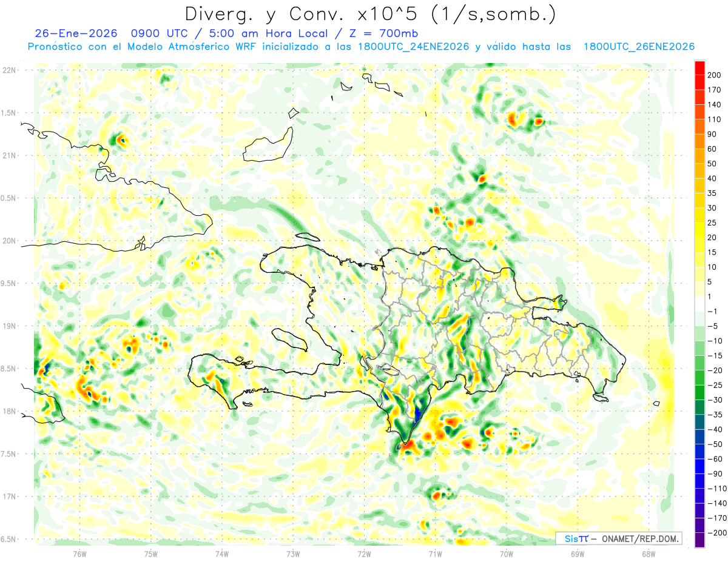Click the "-20" value on the color scale
The image size is (728, 562).
(x=715, y=370)
